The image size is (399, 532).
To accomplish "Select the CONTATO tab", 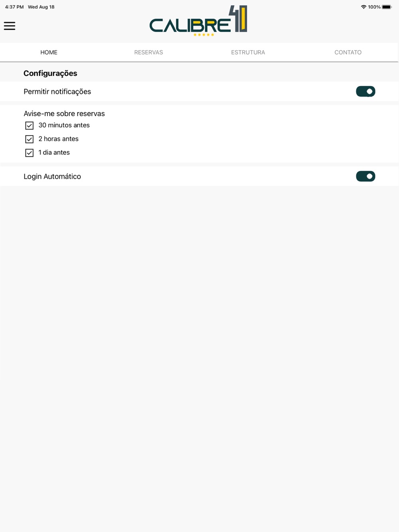I will [x=348, y=52].
